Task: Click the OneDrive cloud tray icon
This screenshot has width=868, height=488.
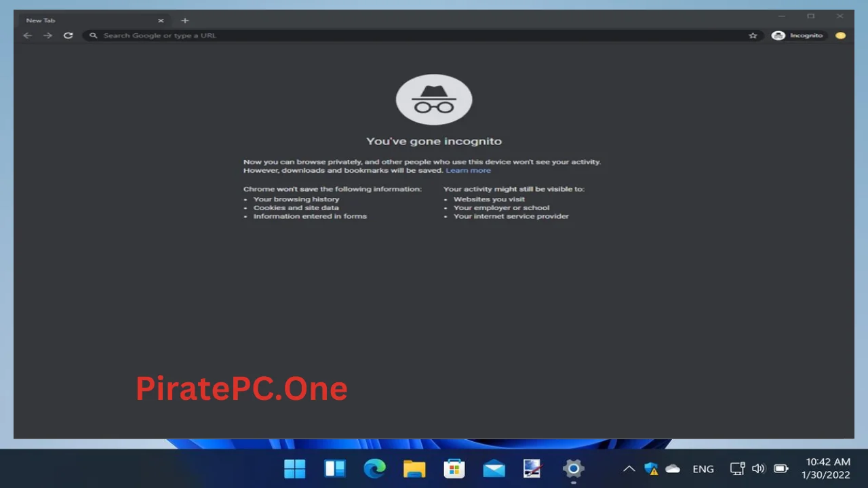Action: click(x=673, y=468)
